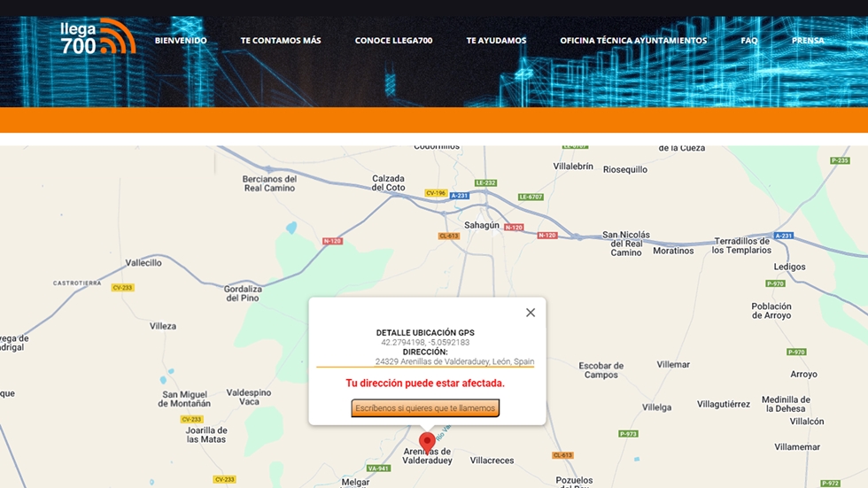Open Oficina Técnica Ayuntamientos page
This screenshot has width=868, height=488.
(x=633, y=41)
